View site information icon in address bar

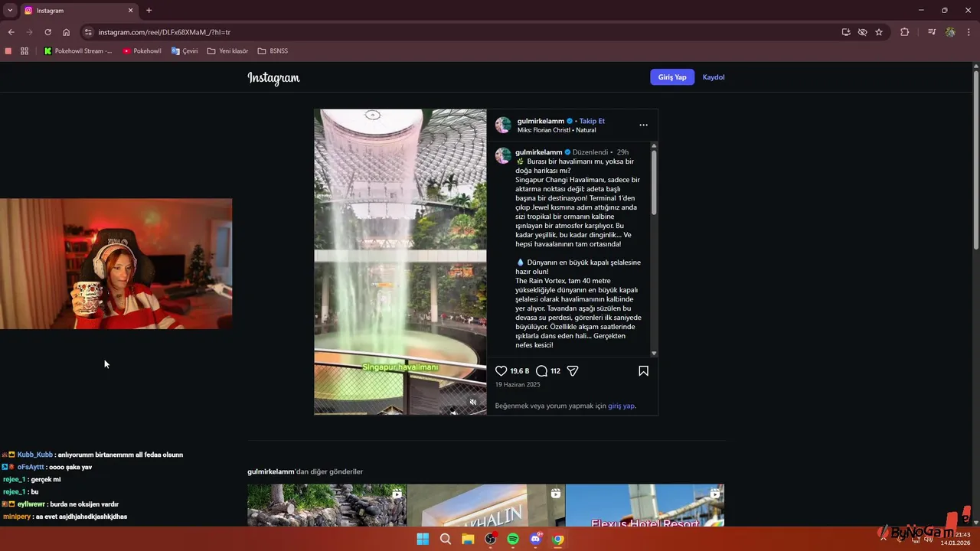click(x=88, y=32)
